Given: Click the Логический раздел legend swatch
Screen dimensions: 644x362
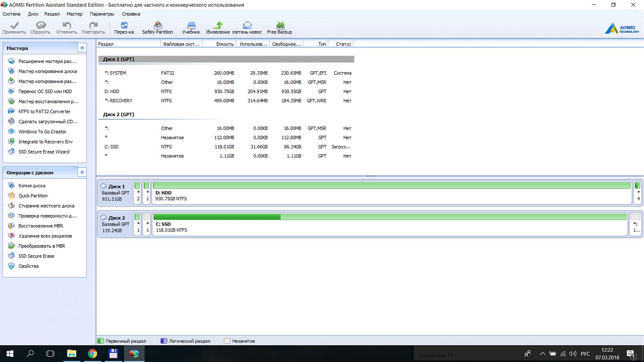Looking at the screenshot, I should click(164, 341).
